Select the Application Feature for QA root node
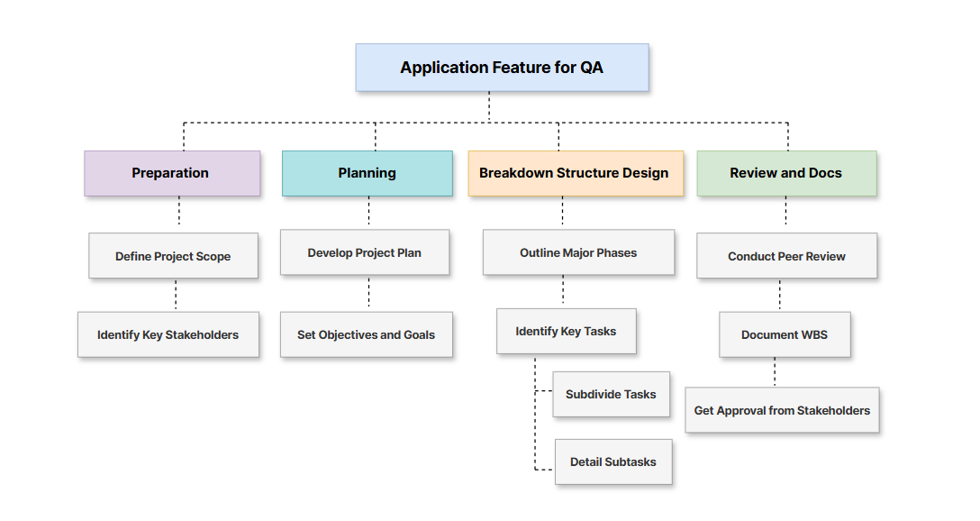Viewport: 980px width, 521px height. [502, 68]
